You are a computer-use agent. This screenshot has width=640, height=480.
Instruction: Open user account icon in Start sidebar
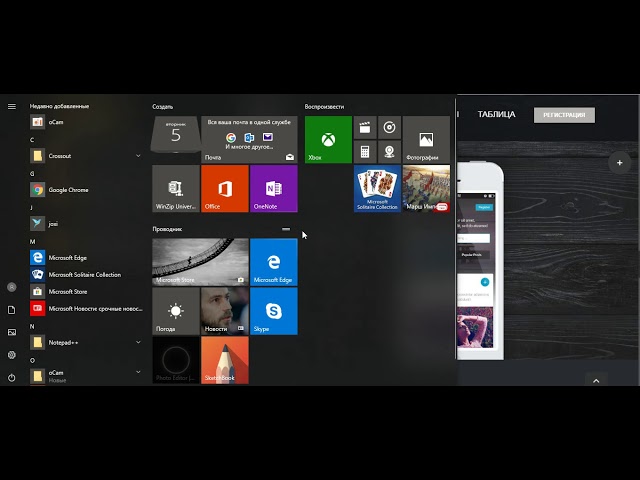point(12,287)
